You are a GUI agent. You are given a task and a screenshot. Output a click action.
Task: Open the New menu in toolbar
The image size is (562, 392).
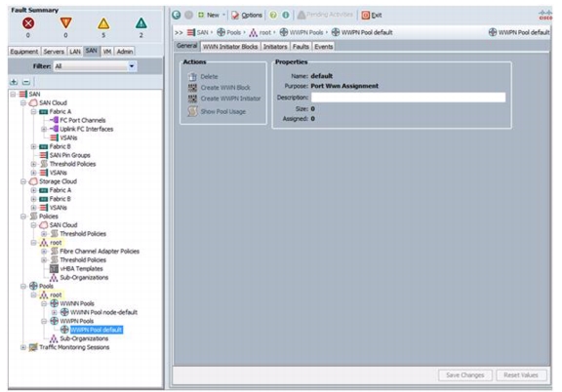212,15
